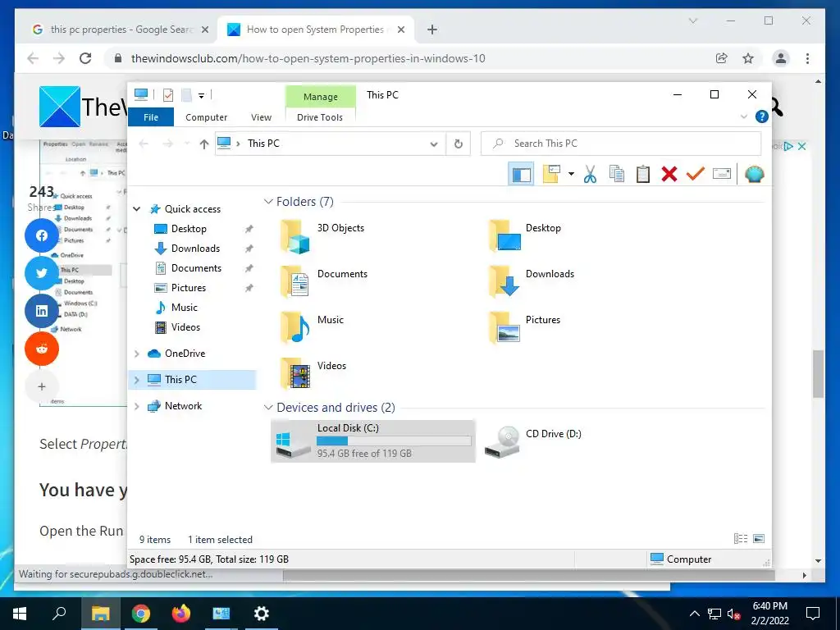
Task: Click the Chrome share page icon
Action: (722, 58)
